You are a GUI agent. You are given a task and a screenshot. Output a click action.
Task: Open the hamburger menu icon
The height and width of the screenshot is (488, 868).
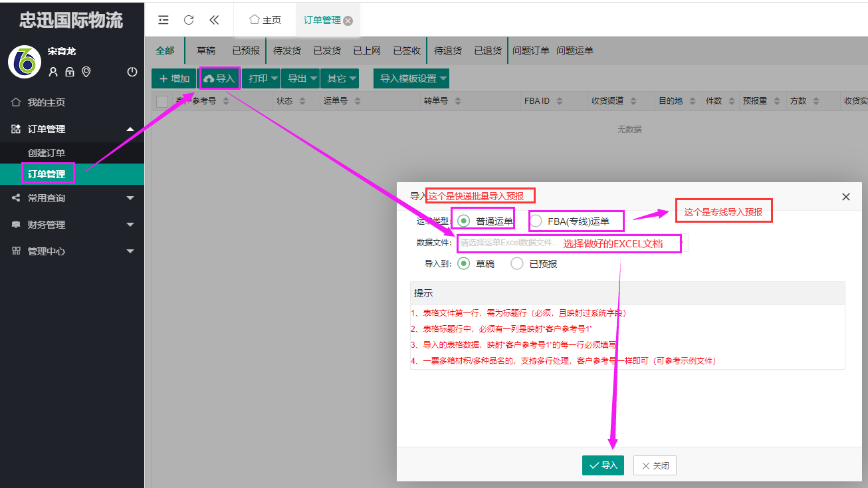click(x=163, y=20)
